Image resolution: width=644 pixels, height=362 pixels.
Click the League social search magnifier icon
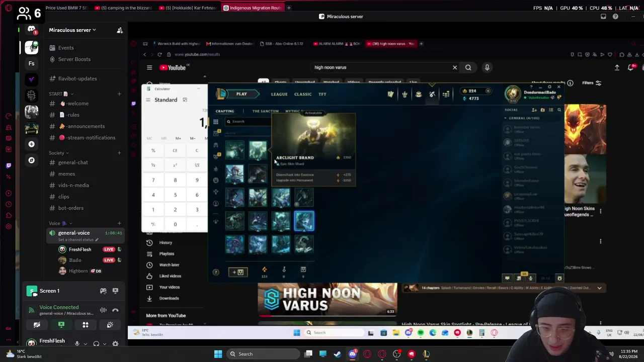[x=559, y=110]
